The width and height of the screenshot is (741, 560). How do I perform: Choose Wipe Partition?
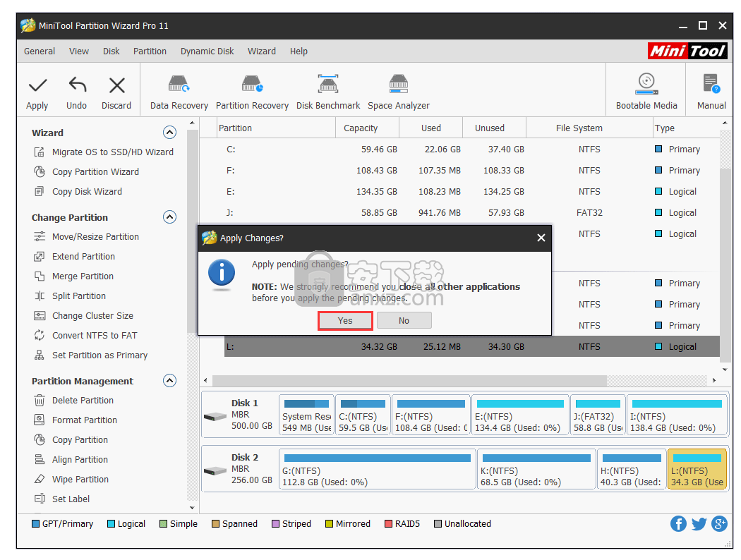pyautogui.click(x=71, y=480)
